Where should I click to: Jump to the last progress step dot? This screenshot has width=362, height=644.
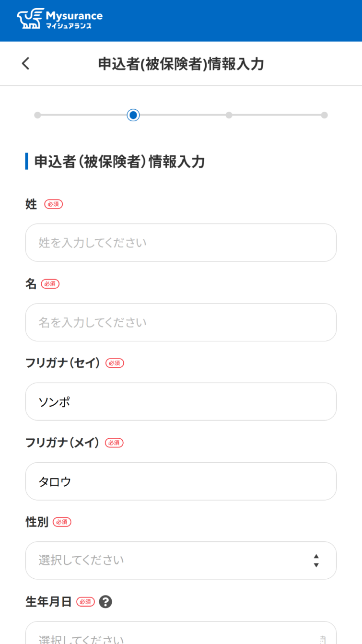[x=324, y=115]
